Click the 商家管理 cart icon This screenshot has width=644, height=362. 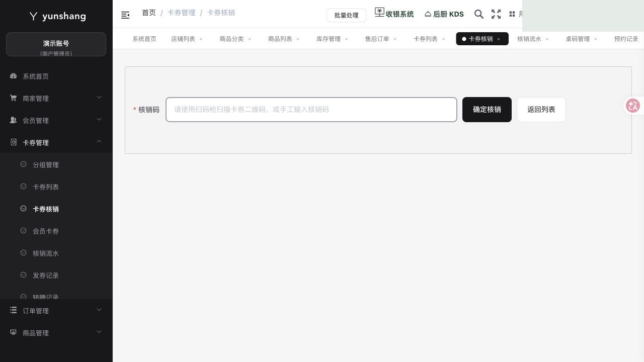click(x=14, y=98)
